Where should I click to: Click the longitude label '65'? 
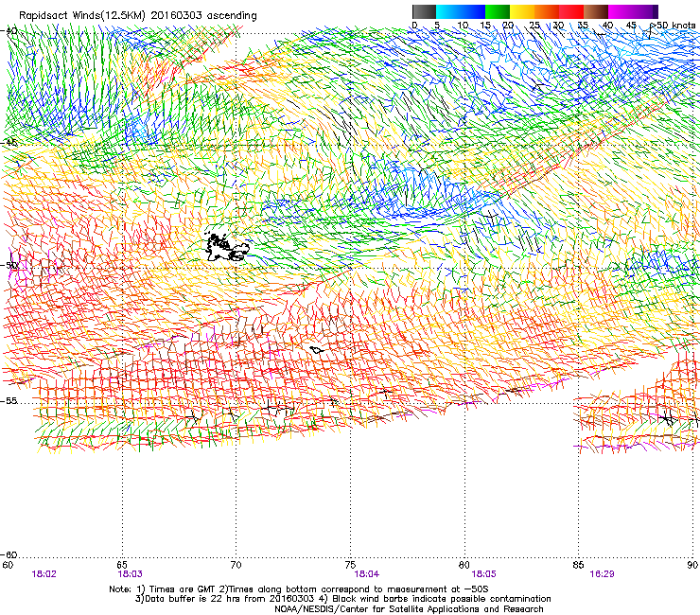tap(122, 565)
